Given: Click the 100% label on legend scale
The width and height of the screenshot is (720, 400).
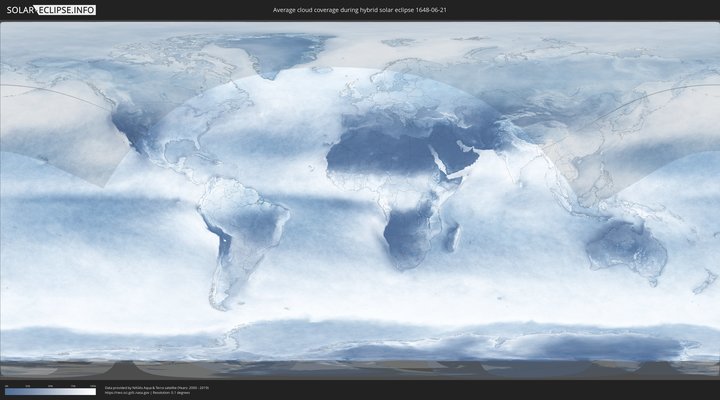Looking at the screenshot, I should [x=93, y=386].
